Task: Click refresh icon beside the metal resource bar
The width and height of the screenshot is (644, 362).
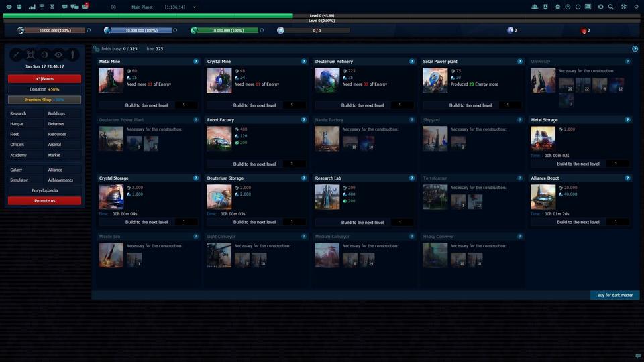Action: [89, 30]
